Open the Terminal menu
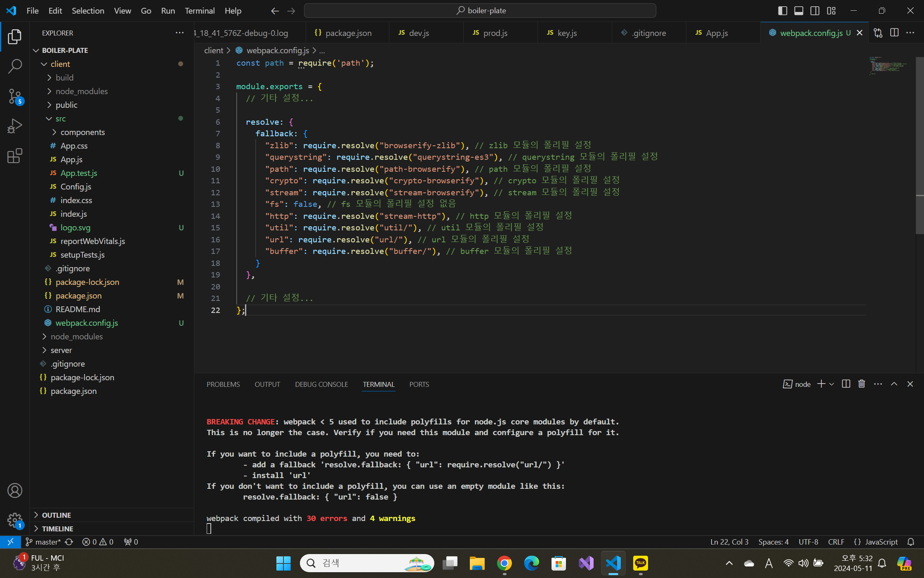The image size is (924, 578). 200,11
